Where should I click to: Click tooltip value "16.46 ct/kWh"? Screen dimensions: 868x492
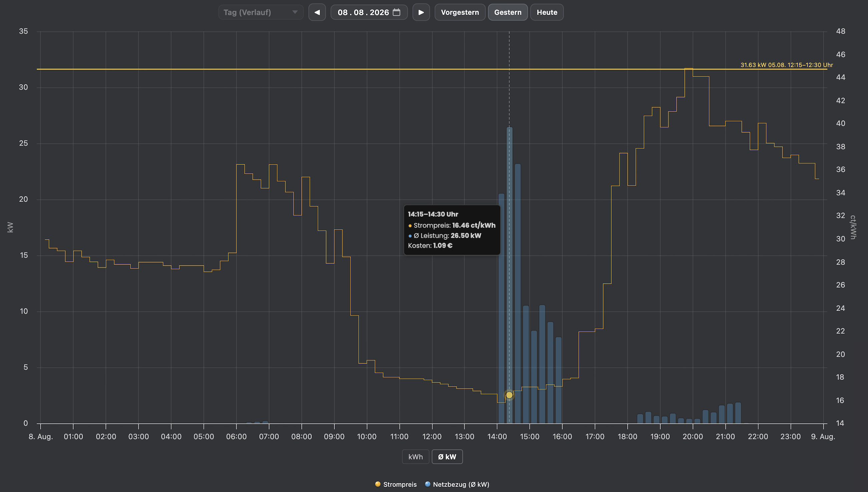click(474, 225)
